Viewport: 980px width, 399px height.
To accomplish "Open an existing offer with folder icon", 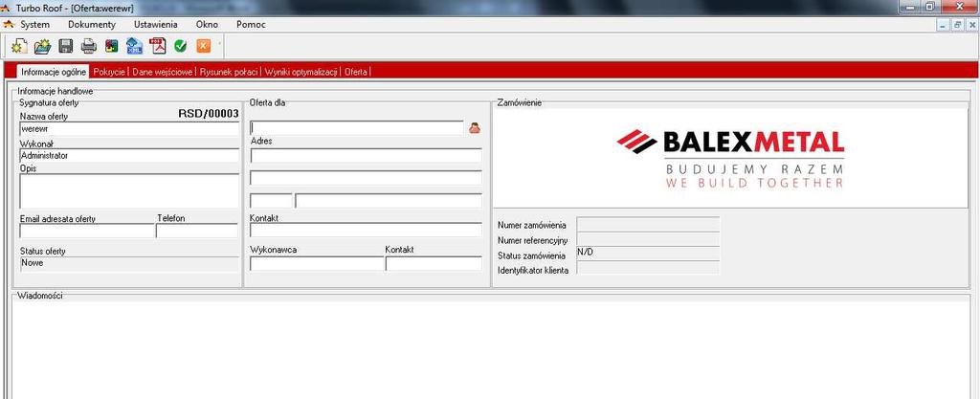I will [42, 46].
